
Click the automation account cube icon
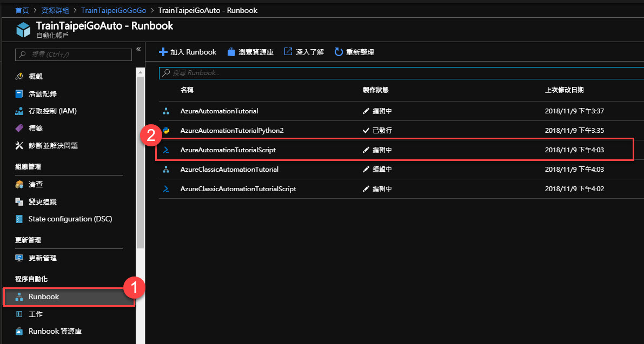pos(23,30)
